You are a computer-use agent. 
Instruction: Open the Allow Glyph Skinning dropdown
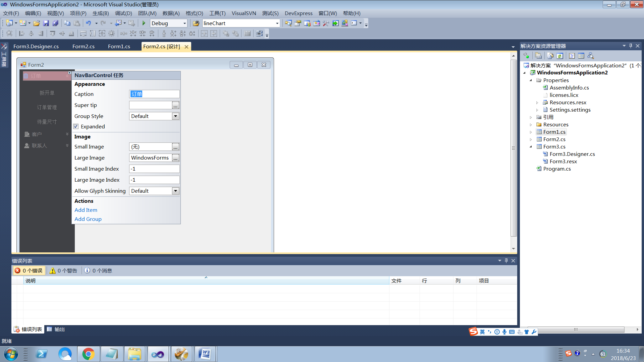pos(175,191)
